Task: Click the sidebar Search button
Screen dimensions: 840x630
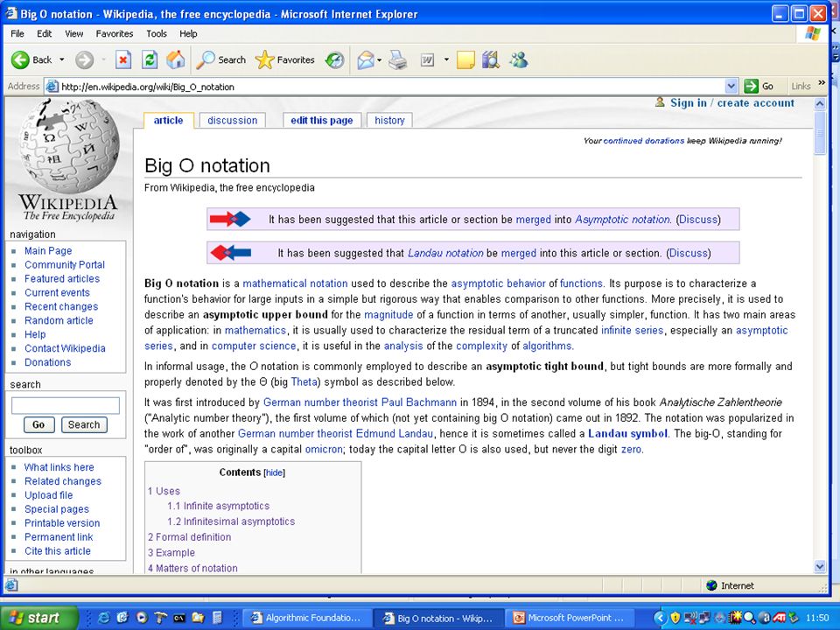Action: click(84, 425)
